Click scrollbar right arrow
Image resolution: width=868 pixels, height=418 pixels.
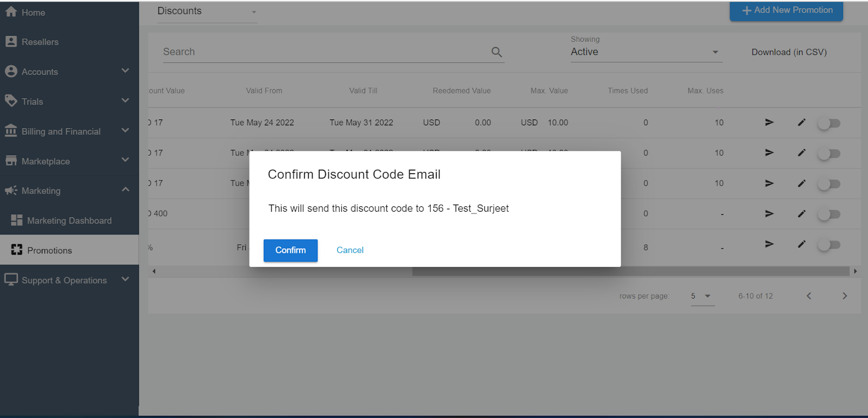[x=856, y=271]
